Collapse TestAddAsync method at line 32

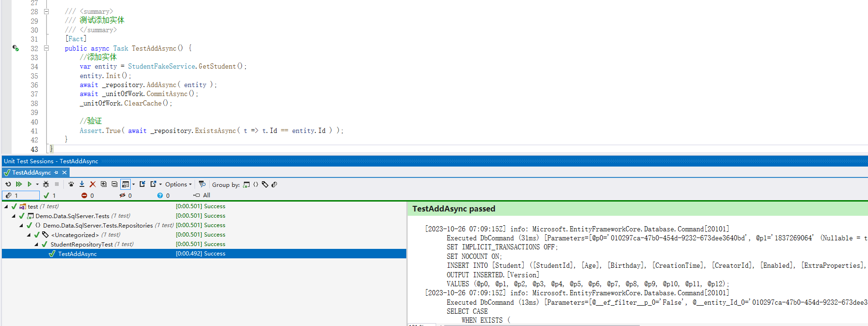click(46, 48)
